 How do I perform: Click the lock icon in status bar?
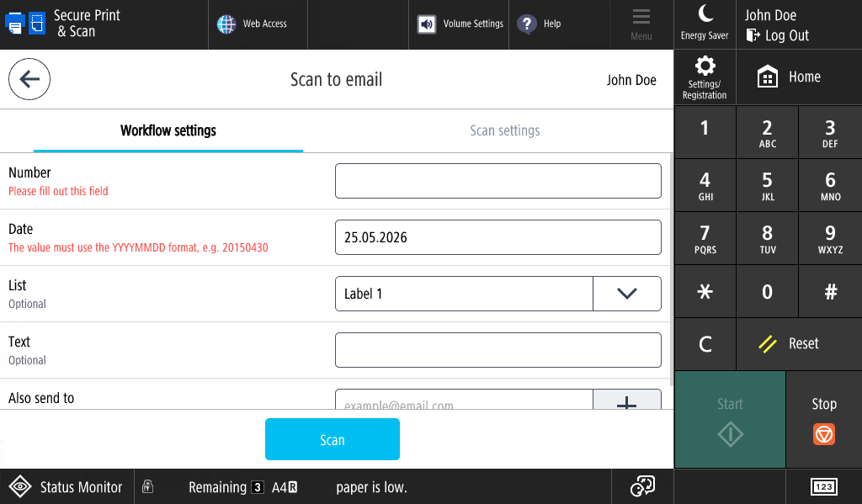147,486
